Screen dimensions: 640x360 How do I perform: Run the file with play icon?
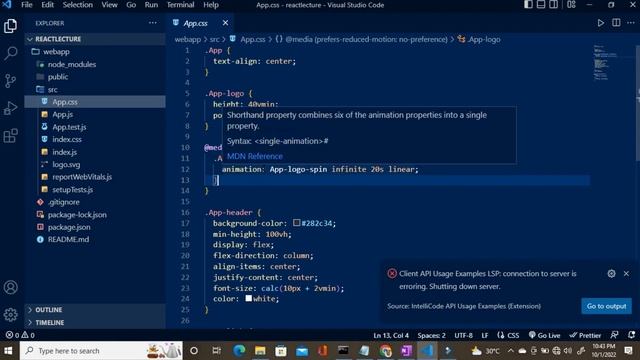[x=600, y=23]
